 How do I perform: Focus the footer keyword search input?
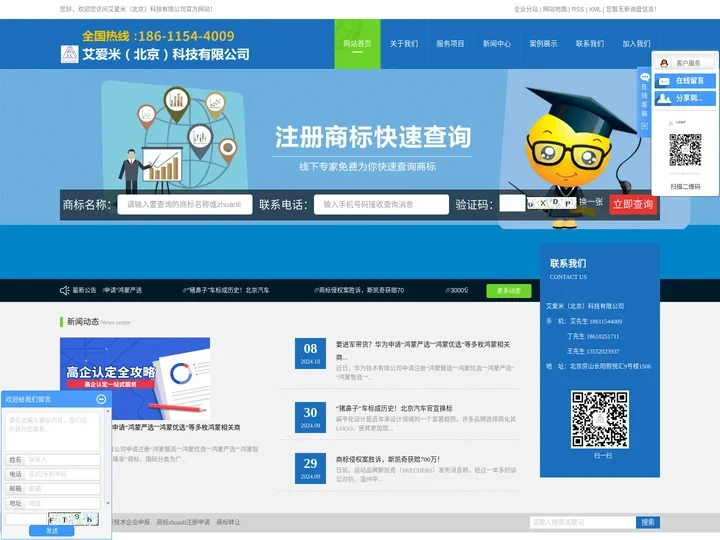coord(582,522)
